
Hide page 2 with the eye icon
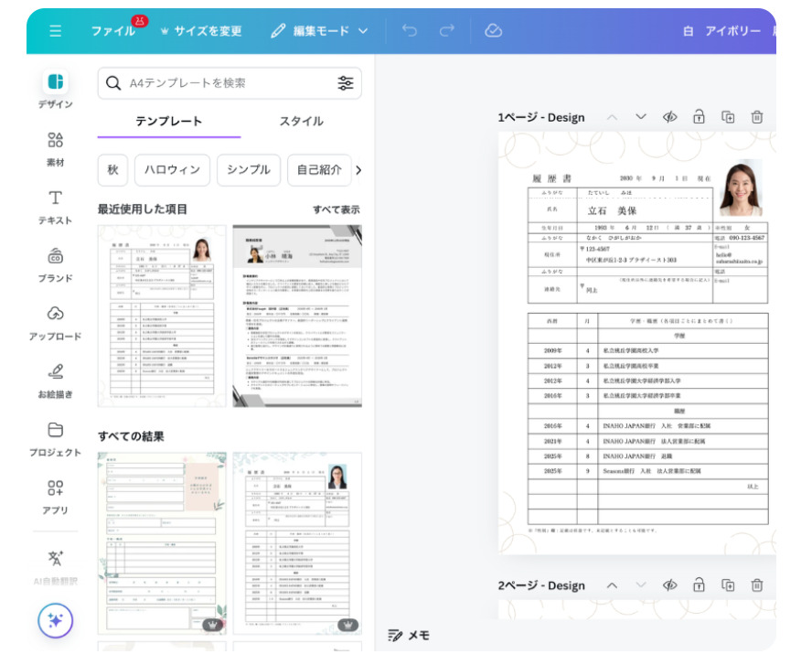click(669, 585)
